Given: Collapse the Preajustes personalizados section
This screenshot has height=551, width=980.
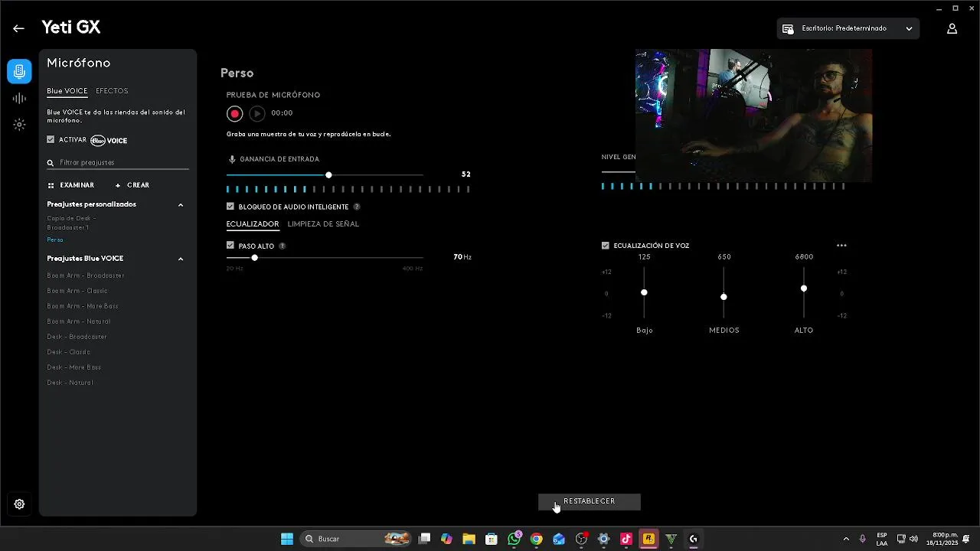Looking at the screenshot, I should [x=181, y=205].
